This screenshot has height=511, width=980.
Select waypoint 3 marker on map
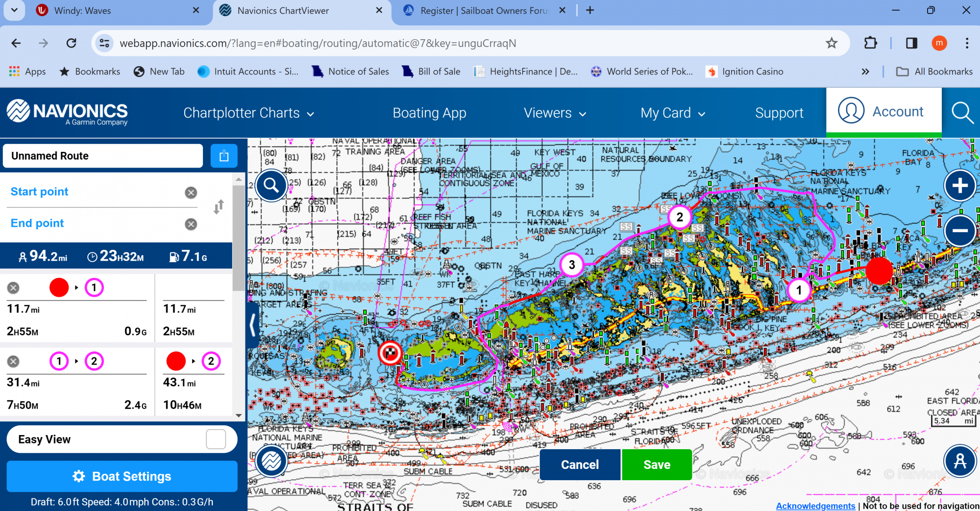point(572,265)
